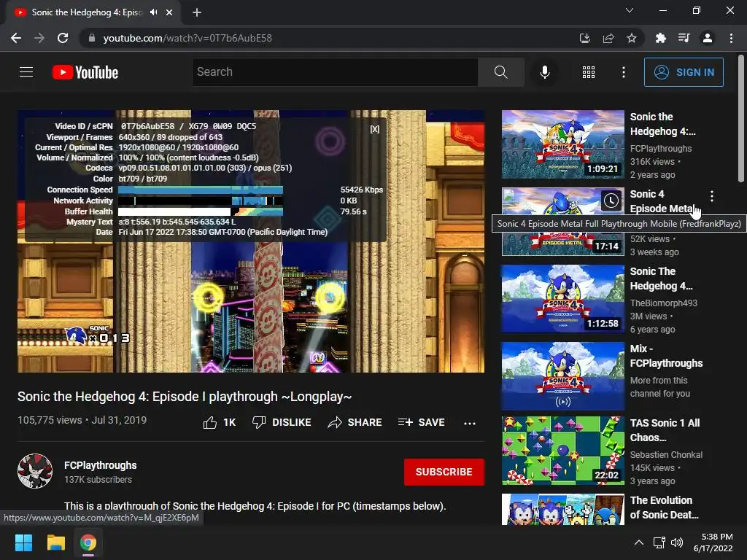Bookmark this page with star
The image size is (747, 560).
(x=632, y=38)
